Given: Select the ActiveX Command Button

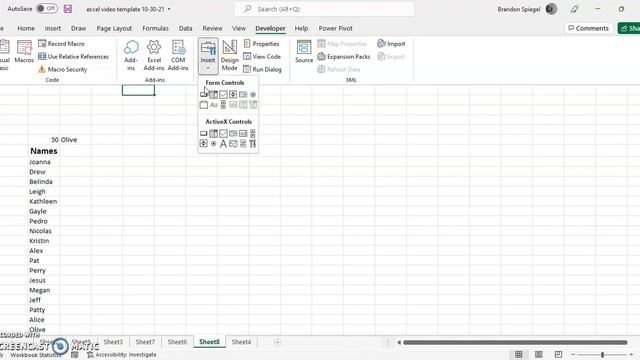Looking at the screenshot, I should coord(204,133).
